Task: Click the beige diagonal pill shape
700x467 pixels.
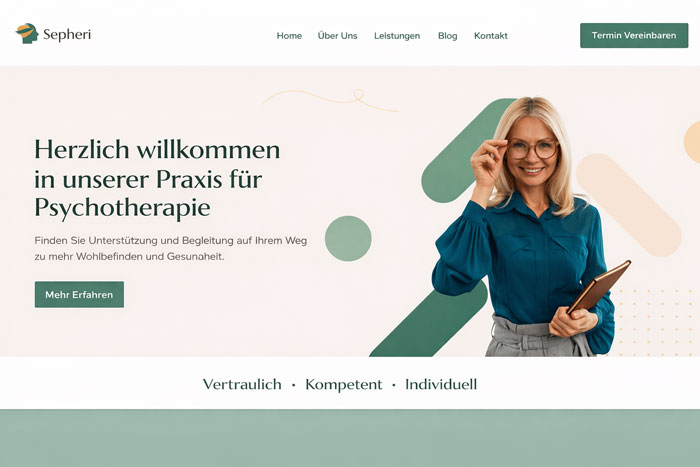Action: 629,205
